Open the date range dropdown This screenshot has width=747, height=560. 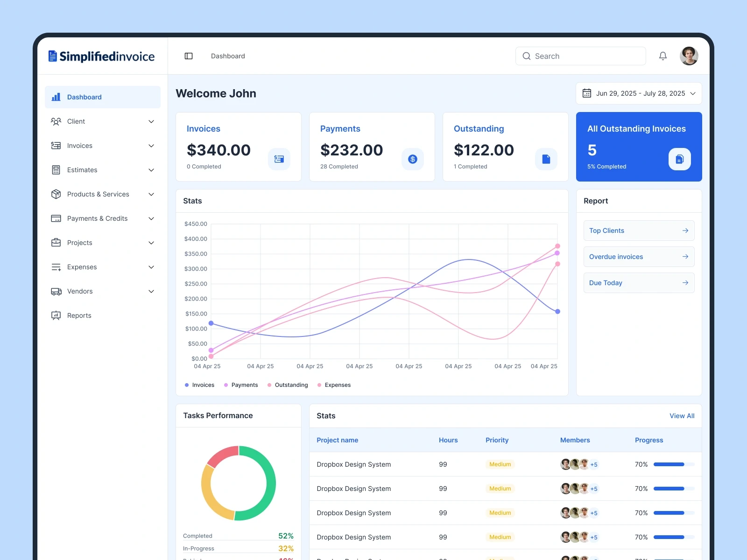tap(692, 93)
